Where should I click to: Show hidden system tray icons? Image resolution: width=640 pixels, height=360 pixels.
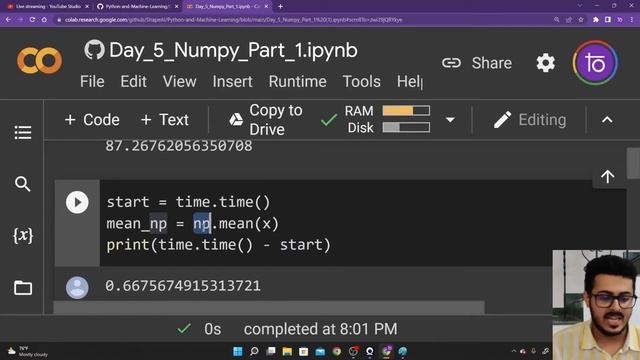(x=513, y=351)
